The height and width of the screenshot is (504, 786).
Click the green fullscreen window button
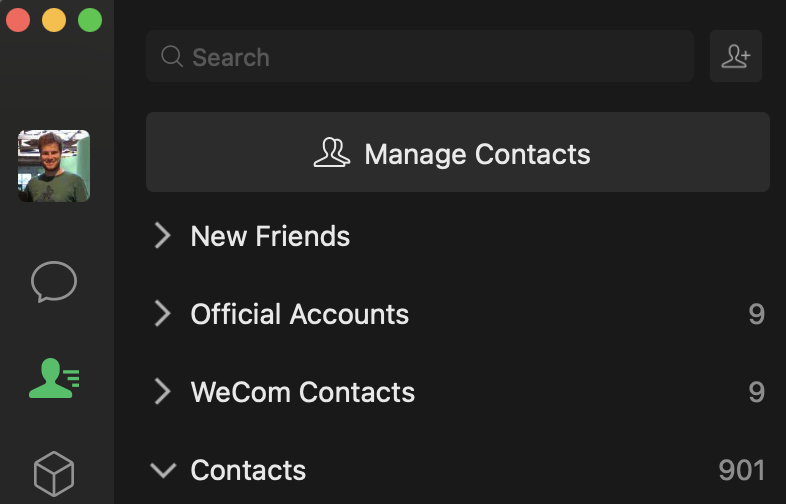coord(90,20)
